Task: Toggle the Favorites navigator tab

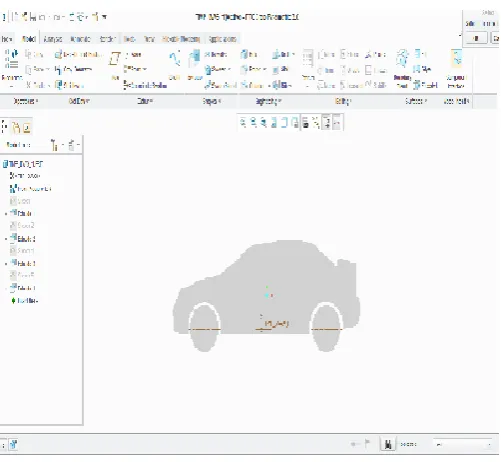Action: pos(27,127)
